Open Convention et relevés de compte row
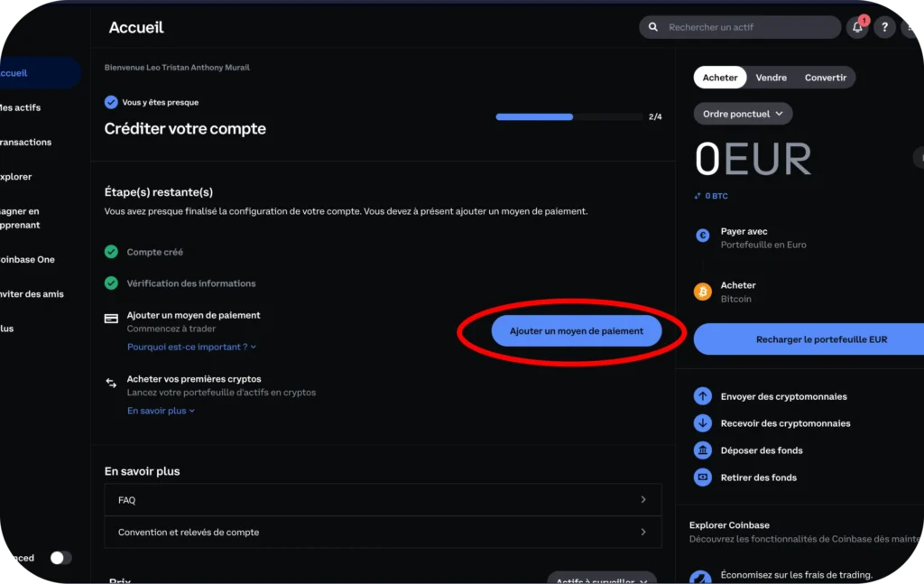Viewport: 924px width, 584px height. tap(383, 533)
